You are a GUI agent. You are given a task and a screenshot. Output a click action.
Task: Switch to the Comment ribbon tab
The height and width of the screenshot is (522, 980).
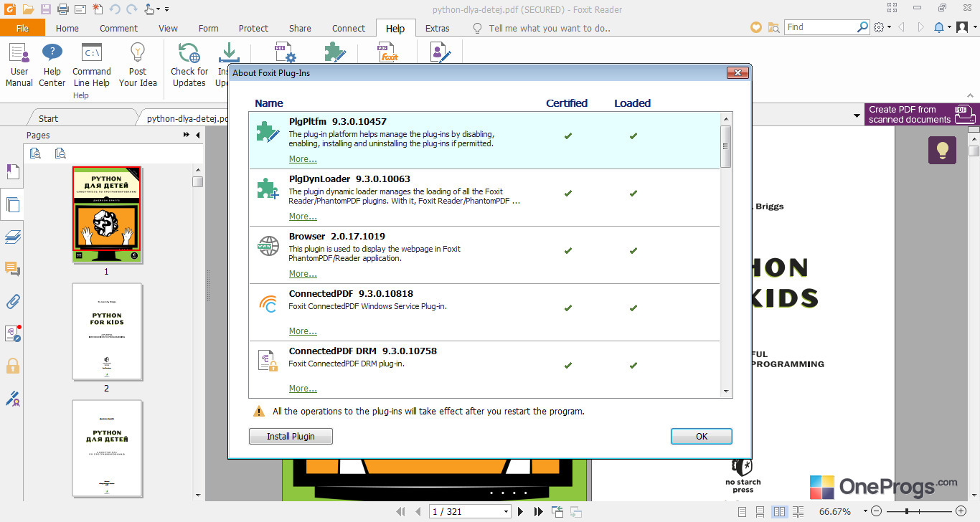click(x=118, y=28)
